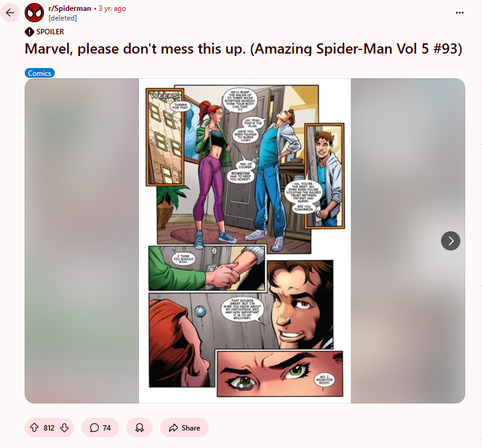Share this post
482x448 pixels.
[185, 428]
